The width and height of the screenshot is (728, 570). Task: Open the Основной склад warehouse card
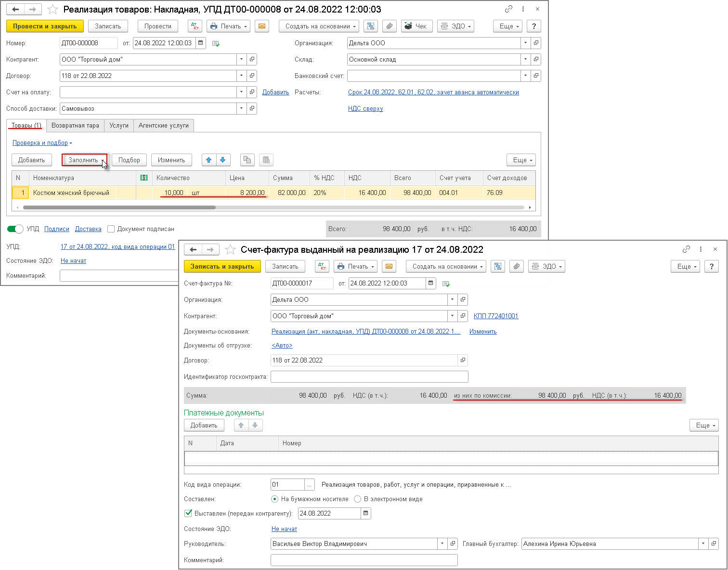click(536, 59)
